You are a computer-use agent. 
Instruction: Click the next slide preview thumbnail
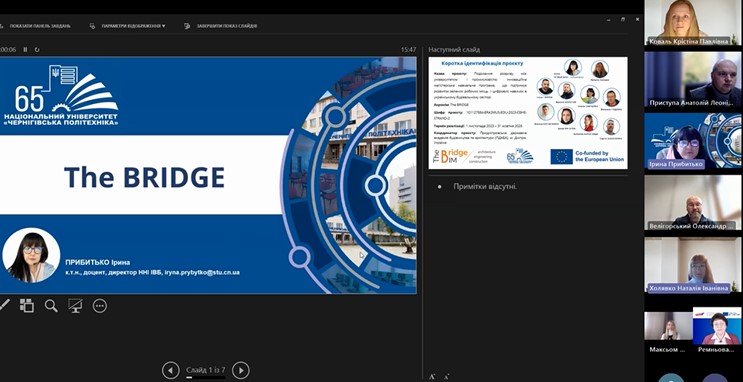tap(528, 113)
